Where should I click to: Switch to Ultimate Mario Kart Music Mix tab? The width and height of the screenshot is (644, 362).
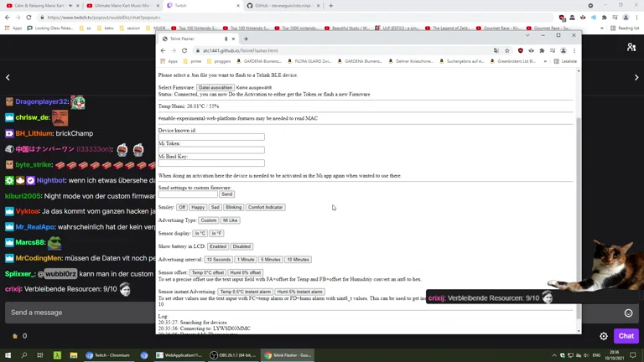(122, 6)
